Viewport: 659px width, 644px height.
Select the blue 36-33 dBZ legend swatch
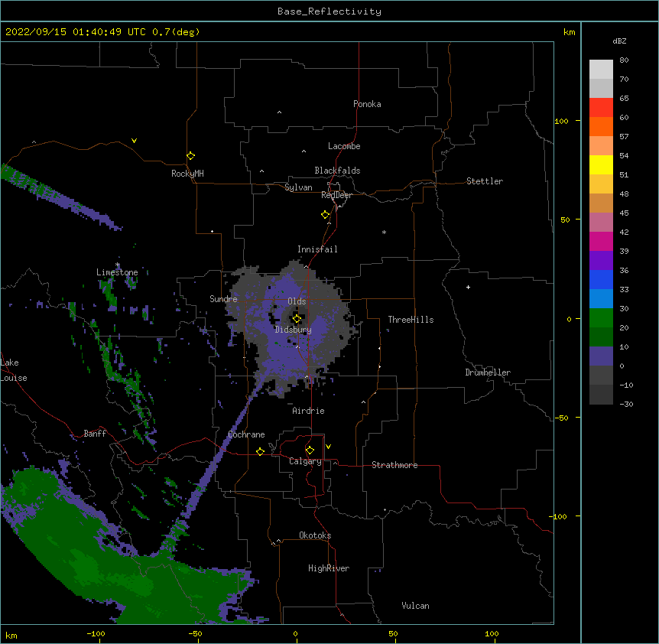click(601, 279)
